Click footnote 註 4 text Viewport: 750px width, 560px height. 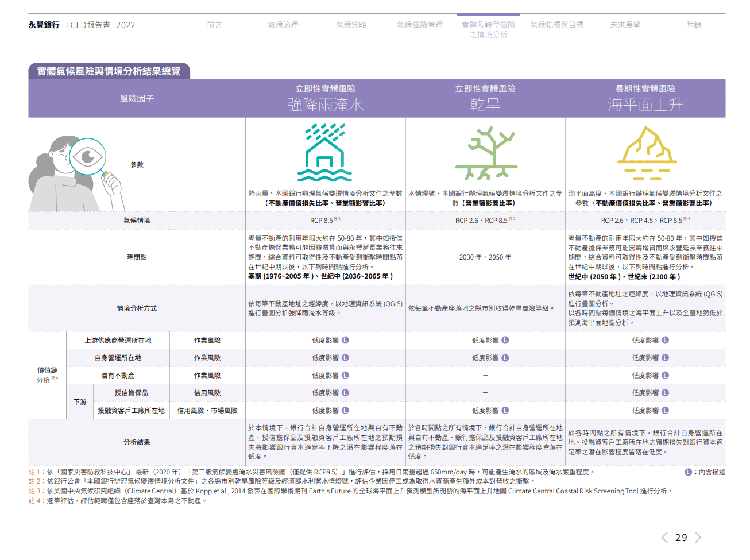tap(117, 501)
